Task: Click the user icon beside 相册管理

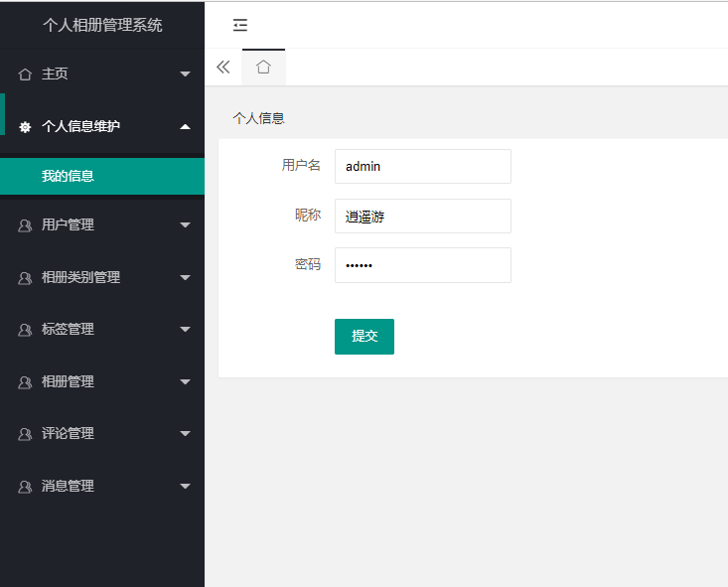Action: (25, 382)
